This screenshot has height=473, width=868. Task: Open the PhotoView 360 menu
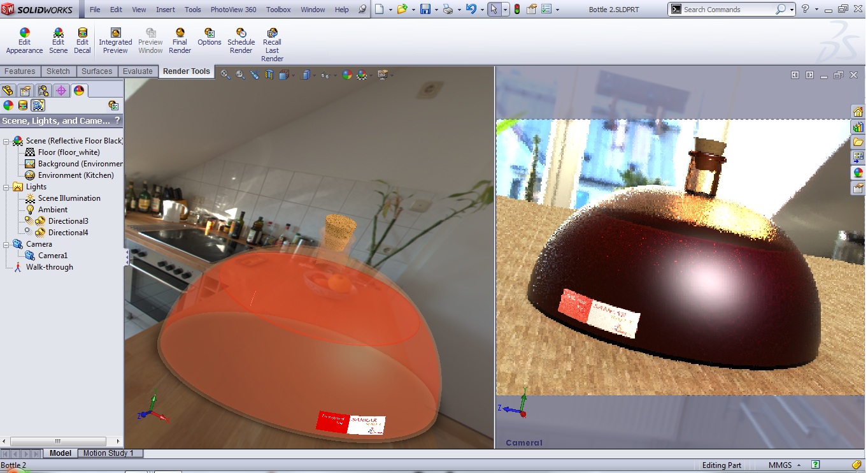click(x=234, y=10)
